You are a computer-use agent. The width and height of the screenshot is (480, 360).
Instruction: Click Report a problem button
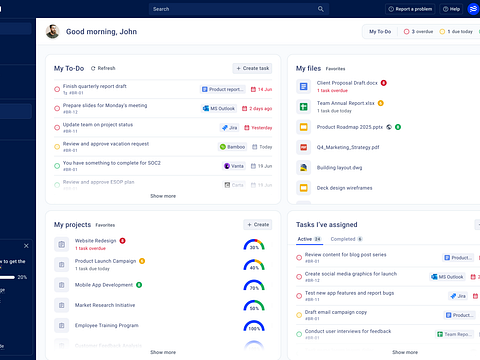click(410, 9)
